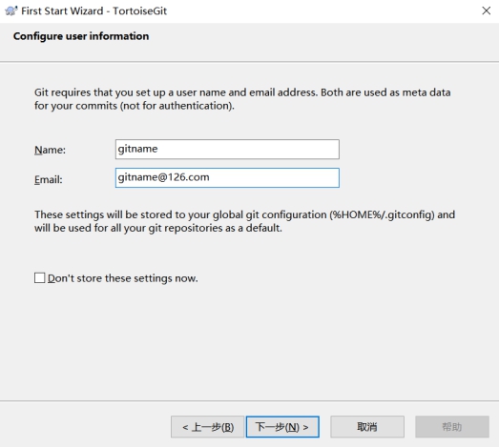Click the "(not for authentication)" text
This screenshot has height=448, width=499.
pyautogui.click(x=177, y=106)
